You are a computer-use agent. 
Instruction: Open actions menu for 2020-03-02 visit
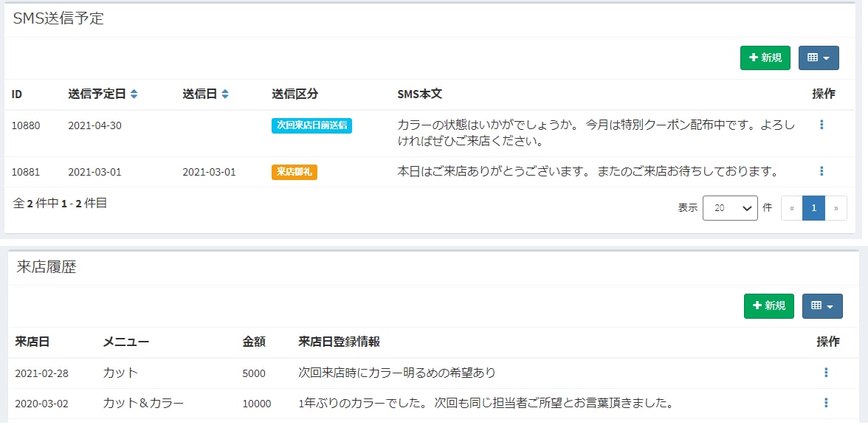(826, 403)
